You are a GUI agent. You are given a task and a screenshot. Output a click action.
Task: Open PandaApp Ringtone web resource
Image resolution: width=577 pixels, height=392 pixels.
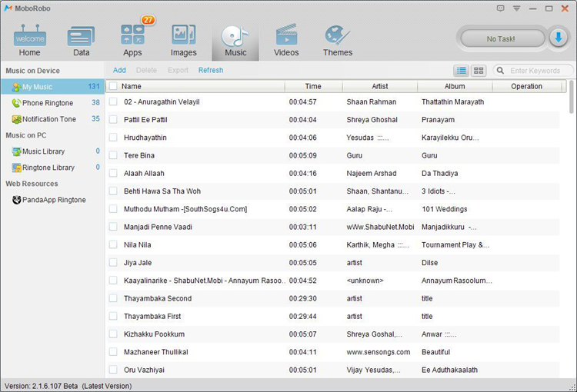pyautogui.click(x=52, y=200)
